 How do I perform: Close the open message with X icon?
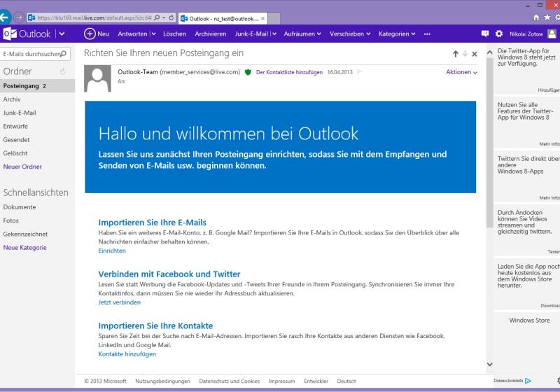[x=475, y=54]
